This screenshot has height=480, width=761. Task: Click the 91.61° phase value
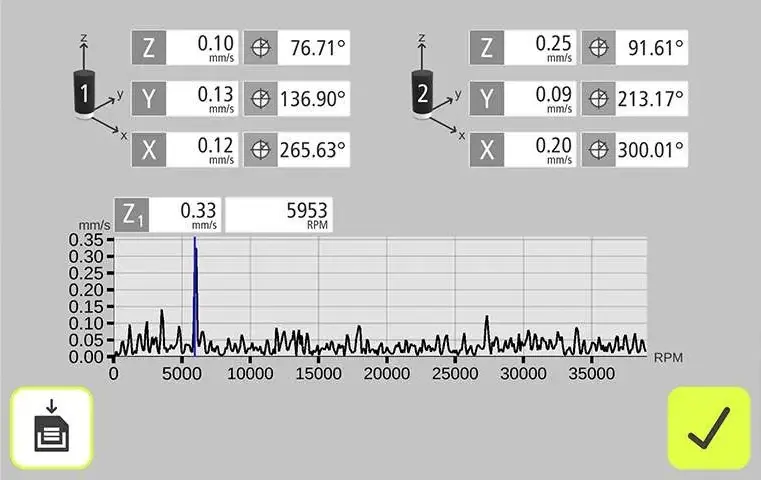coord(651,48)
